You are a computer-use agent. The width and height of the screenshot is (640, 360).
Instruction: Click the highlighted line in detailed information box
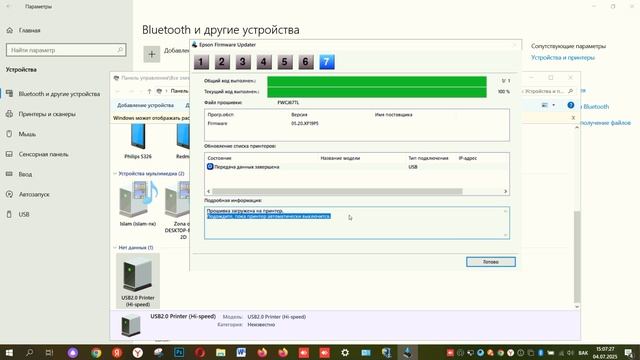point(269,216)
